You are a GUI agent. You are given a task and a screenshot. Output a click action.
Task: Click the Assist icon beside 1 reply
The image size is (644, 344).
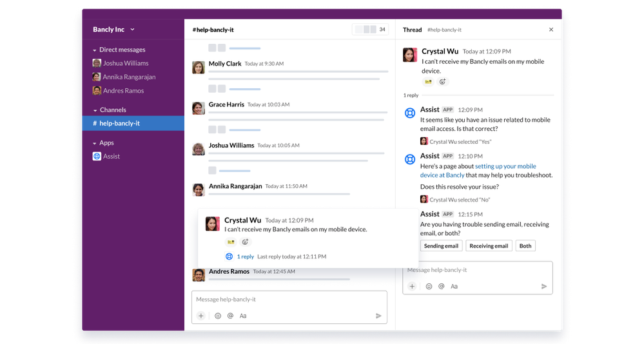[229, 256]
